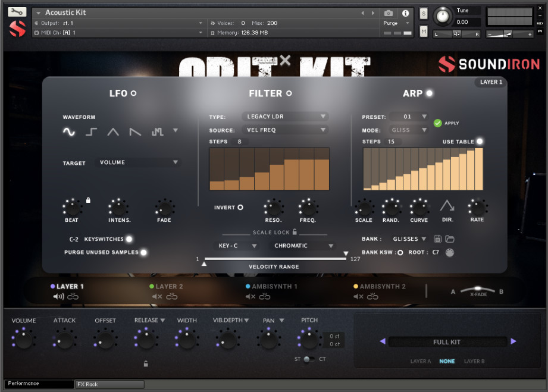
Task: Toggle the FILTER on/off button
Action: coord(289,93)
